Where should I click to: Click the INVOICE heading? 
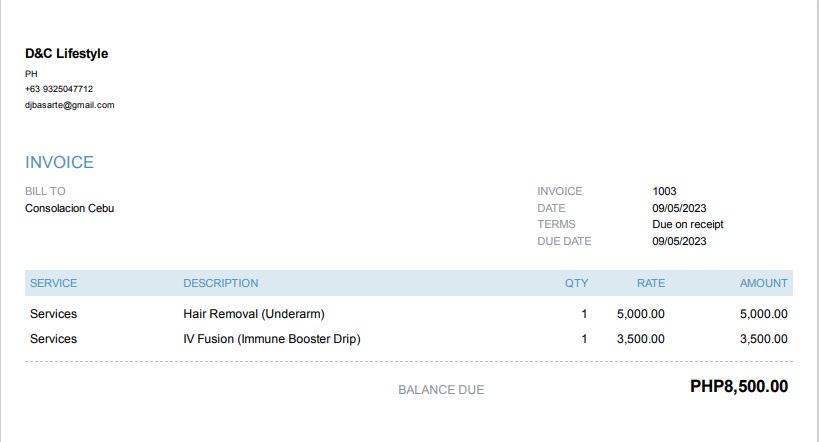[x=59, y=163]
